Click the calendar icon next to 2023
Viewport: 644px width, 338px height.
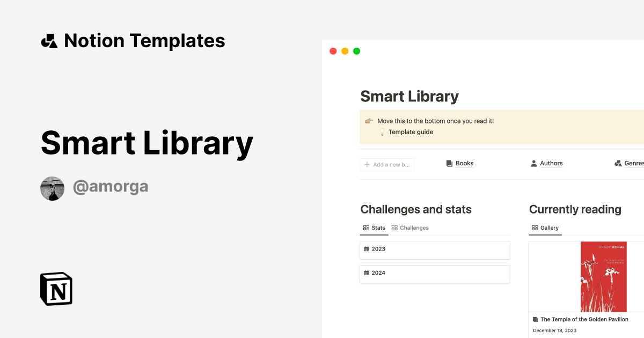pos(367,249)
